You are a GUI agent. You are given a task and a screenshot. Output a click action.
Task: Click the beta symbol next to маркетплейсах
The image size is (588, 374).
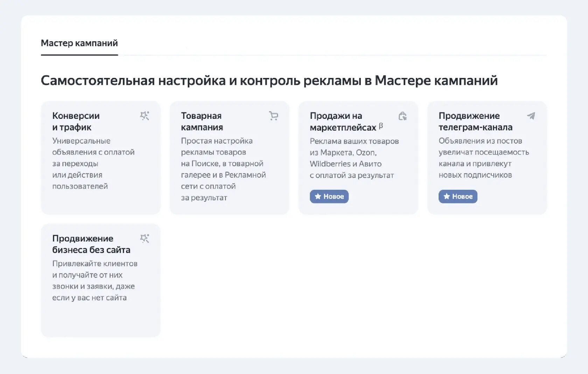click(x=381, y=126)
